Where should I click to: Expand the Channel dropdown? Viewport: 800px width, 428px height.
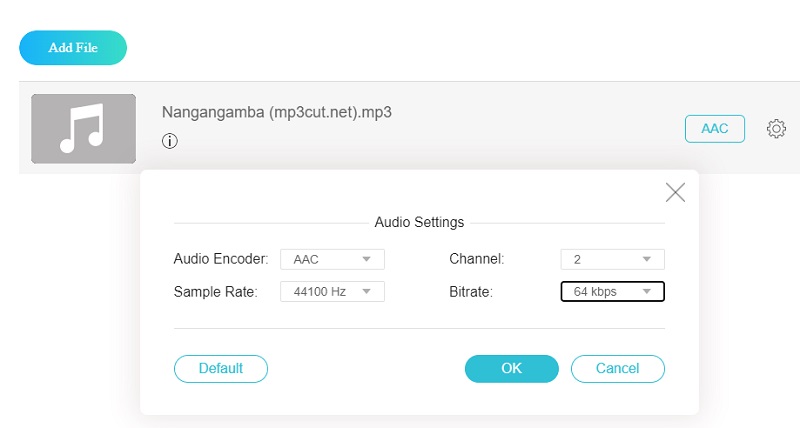coord(612,259)
